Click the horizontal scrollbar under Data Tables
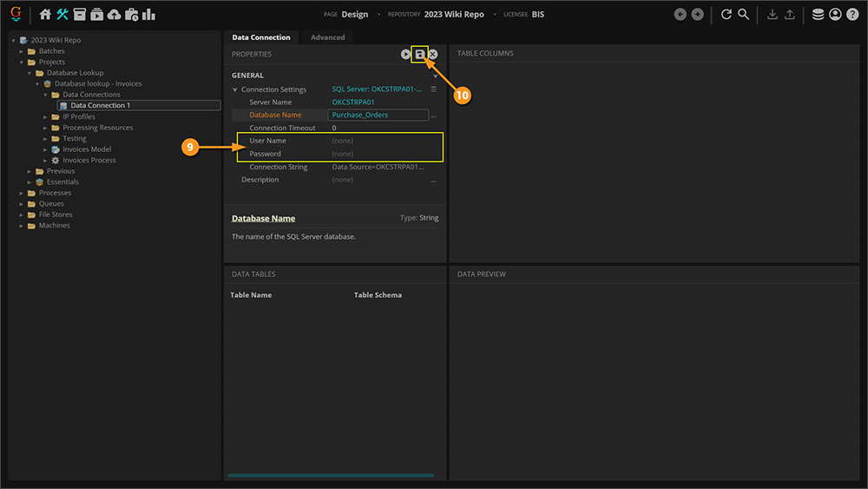The height and width of the screenshot is (489, 868). point(330,475)
